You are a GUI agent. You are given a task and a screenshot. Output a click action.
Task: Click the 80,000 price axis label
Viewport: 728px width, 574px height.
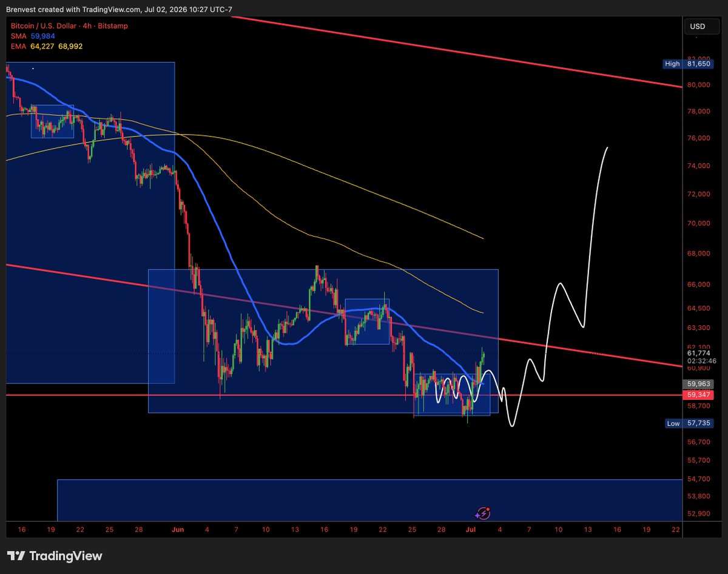coord(699,85)
